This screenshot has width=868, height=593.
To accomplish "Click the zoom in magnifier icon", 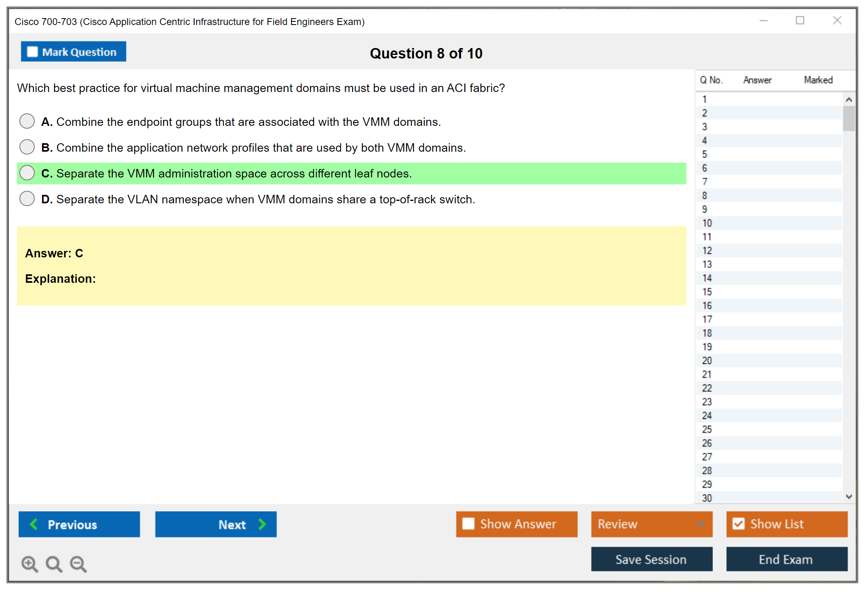I will coord(29,564).
